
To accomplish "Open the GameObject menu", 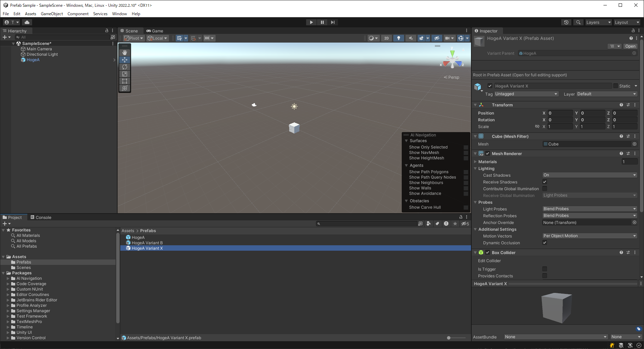I will (52, 14).
